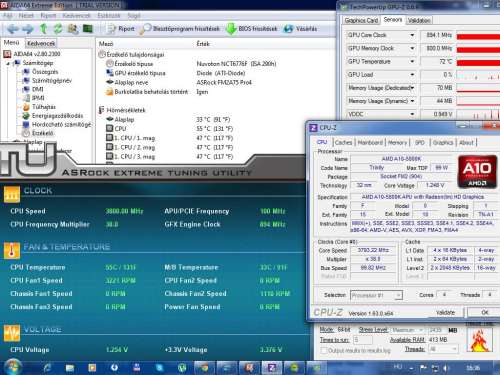500x375 pixels.
Task: Select IPMI in the AIDA64 tree
Action: click(34, 98)
